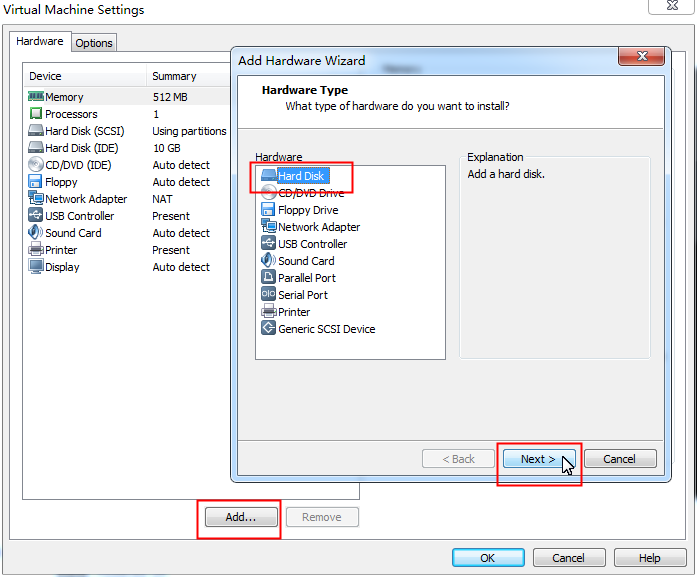The image size is (697, 577).
Task: Select the Parallel Port icon
Action: coord(268,278)
